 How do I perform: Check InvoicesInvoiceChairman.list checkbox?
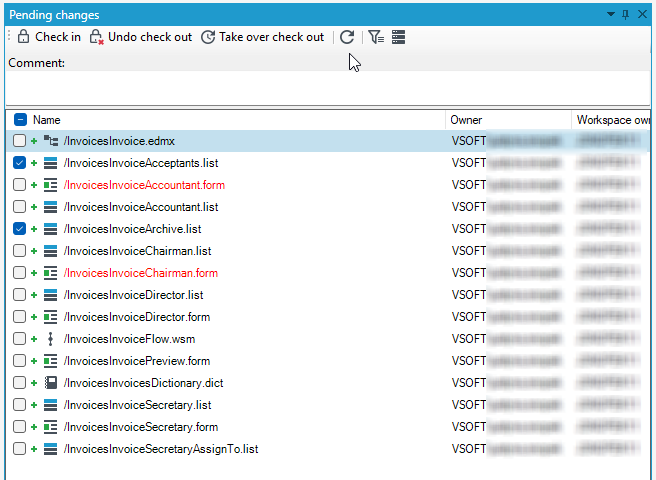coord(19,251)
